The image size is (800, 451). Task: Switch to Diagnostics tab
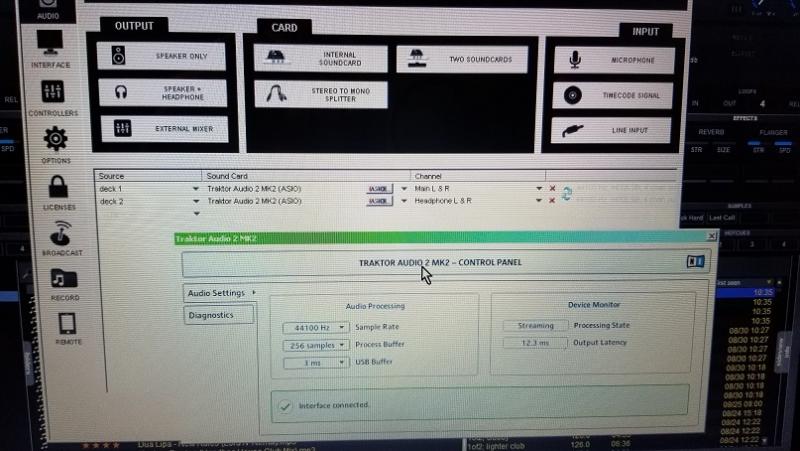[x=218, y=315]
